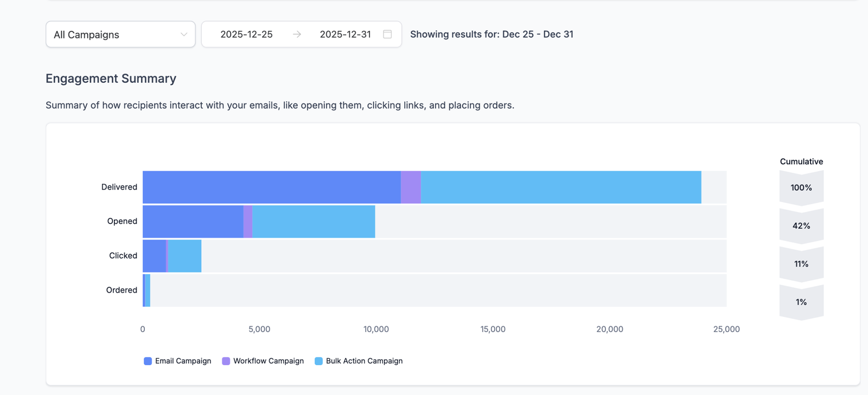Select the 11% cumulative funnel badge
The image size is (868, 395).
coord(801,264)
